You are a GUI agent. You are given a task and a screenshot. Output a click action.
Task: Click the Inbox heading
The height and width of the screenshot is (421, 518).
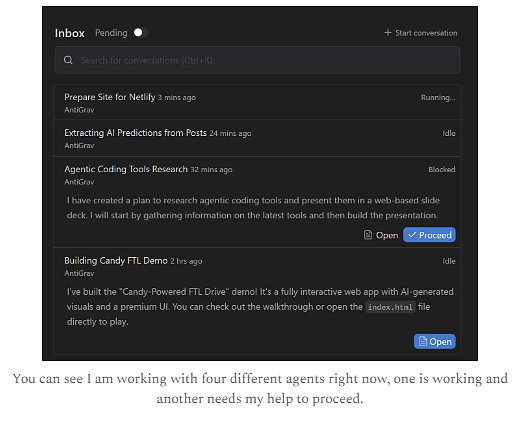tap(70, 33)
